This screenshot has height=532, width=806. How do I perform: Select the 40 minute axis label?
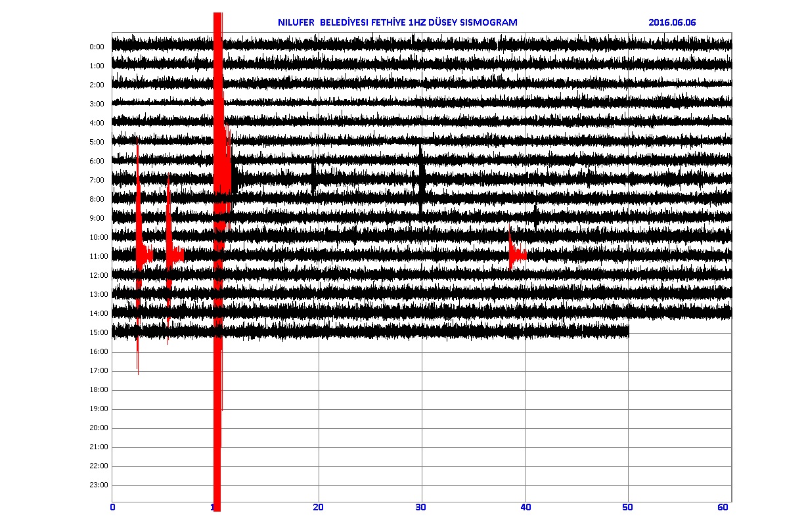point(525,507)
